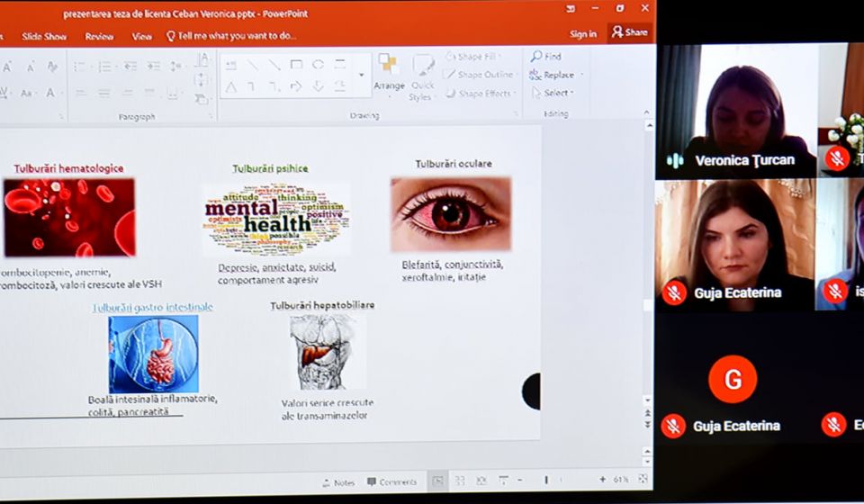Toggle the Notes pane in status bar
864x504 pixels.
tap(338, 481)
